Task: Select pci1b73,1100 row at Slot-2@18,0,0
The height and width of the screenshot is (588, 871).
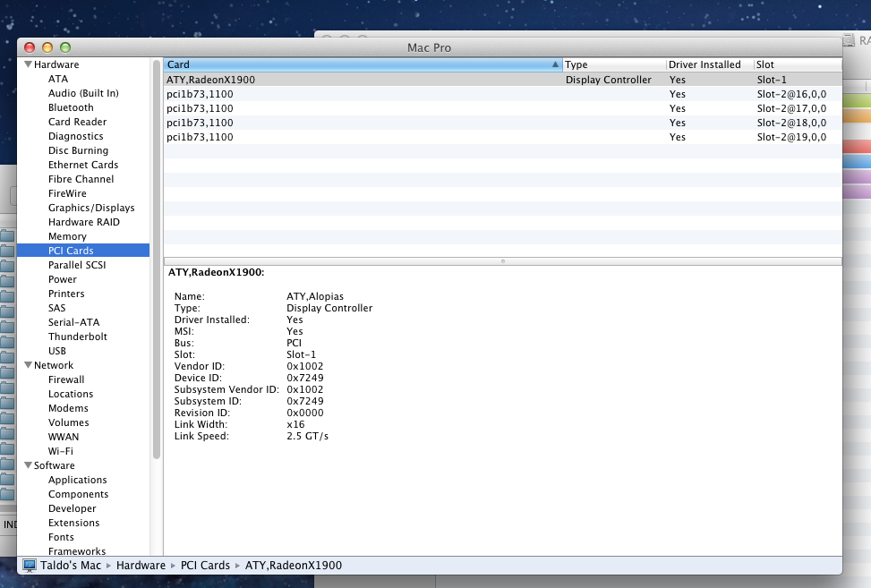Action: click(x=503, y=123)
